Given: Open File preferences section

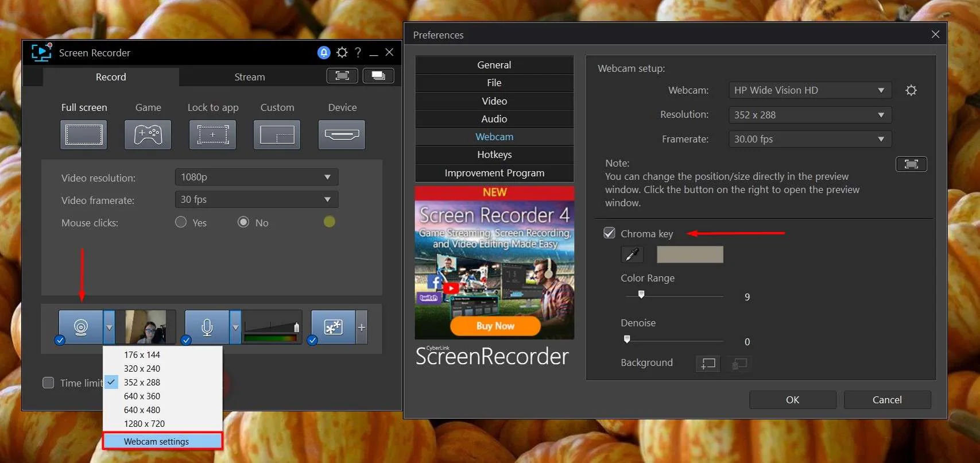Looking at the screenshot, I should click(494, 83).
